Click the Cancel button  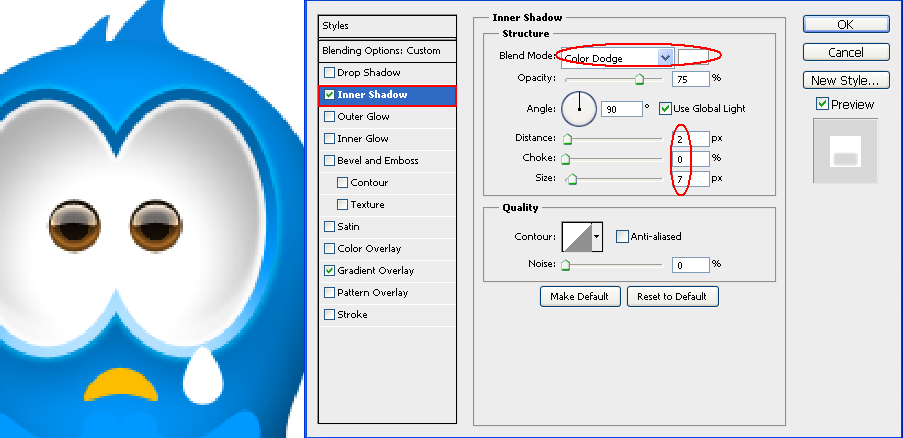[846, 52]
